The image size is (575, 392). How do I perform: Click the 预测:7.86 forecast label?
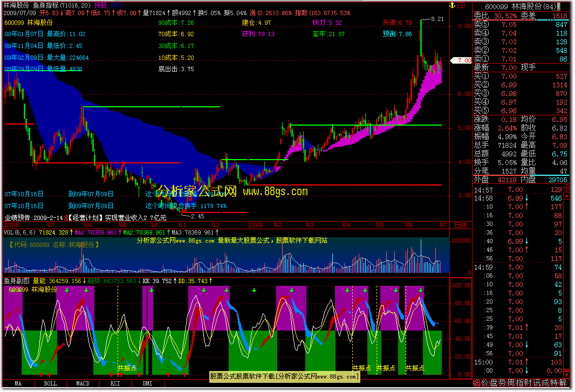[x=397, y=34]
